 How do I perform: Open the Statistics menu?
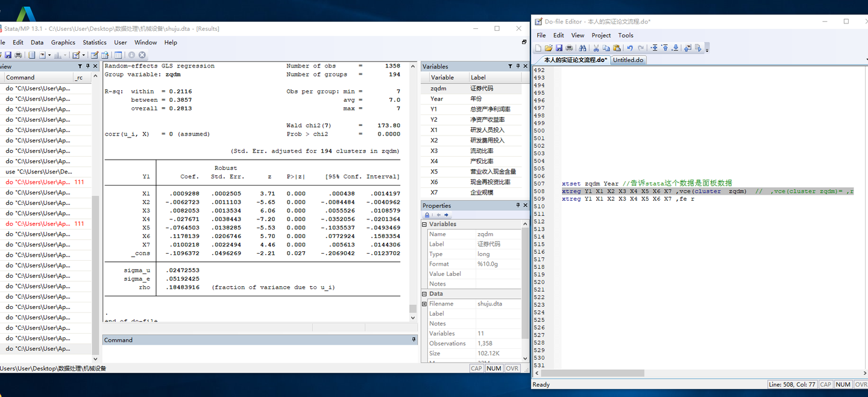pyautogui.click(x=95, y=42)
